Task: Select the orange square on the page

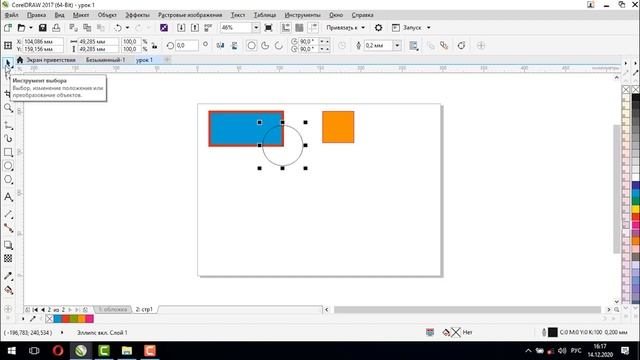Action: 338,127
